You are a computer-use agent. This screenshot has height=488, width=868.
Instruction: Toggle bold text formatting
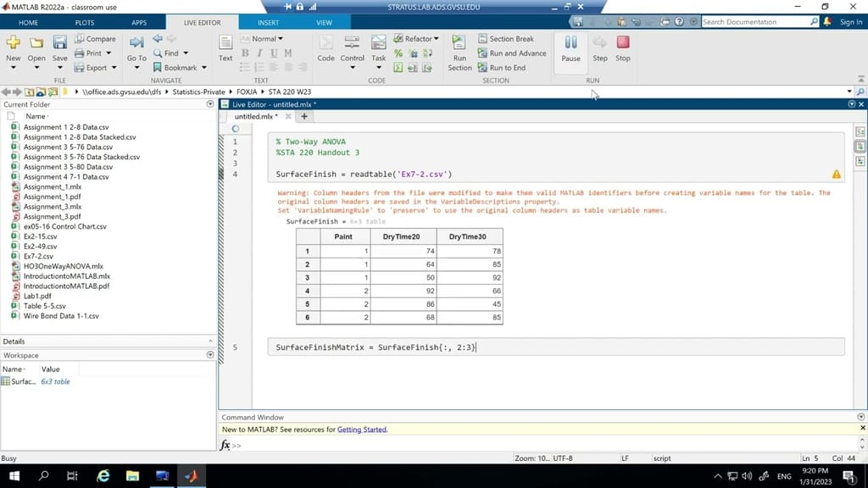click(x=245, y=53)
